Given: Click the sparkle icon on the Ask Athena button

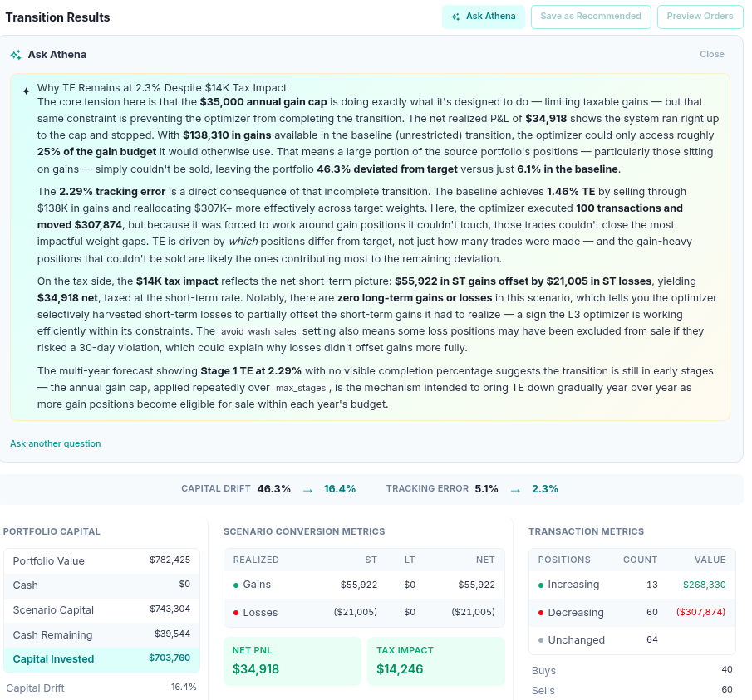Looking at the screenshot, I should point(455,16).
